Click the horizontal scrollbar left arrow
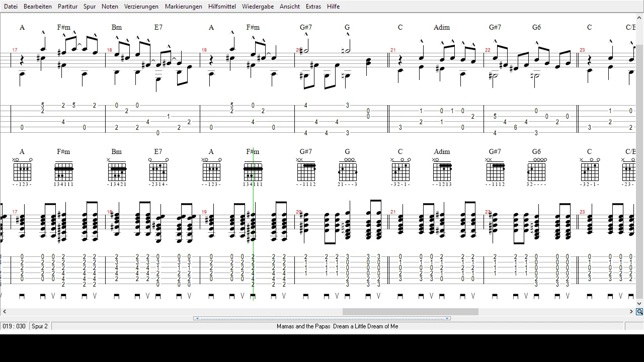The image size is (644, 362). pos(5,312)
